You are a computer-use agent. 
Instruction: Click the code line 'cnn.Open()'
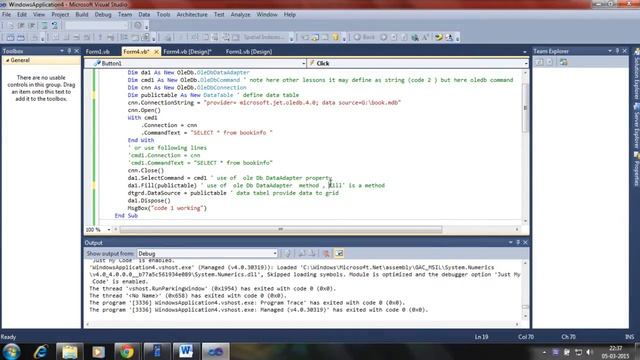144,110
